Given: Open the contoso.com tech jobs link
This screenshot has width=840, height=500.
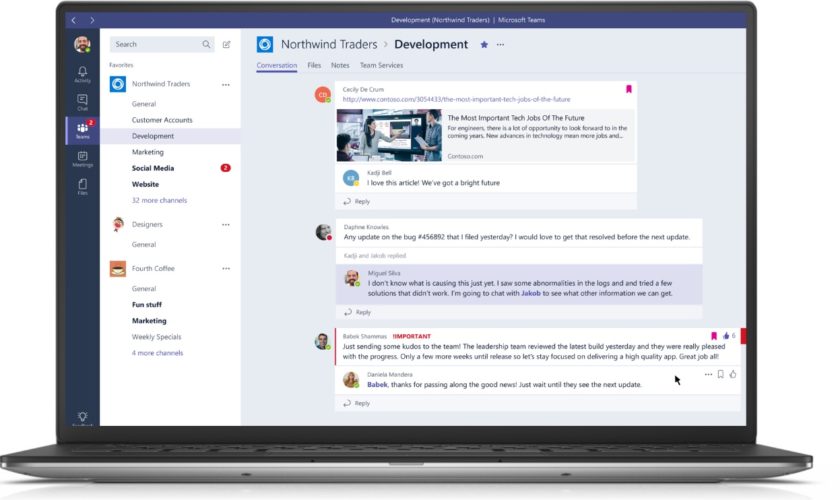Looking at the screenshot, I should click(456, 99).
